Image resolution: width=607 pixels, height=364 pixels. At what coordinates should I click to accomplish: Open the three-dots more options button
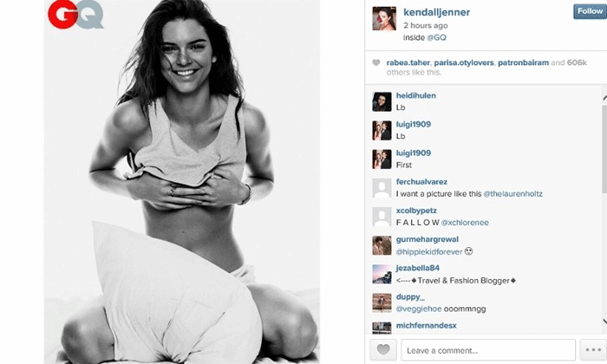(593, 350)
